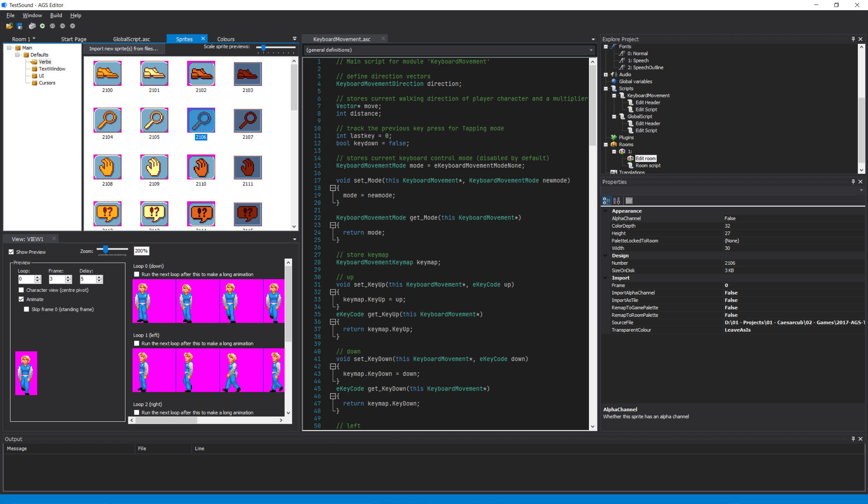Enable Character view (centre pivot) checkbox
Screen dimensions: 868x504
21,290
